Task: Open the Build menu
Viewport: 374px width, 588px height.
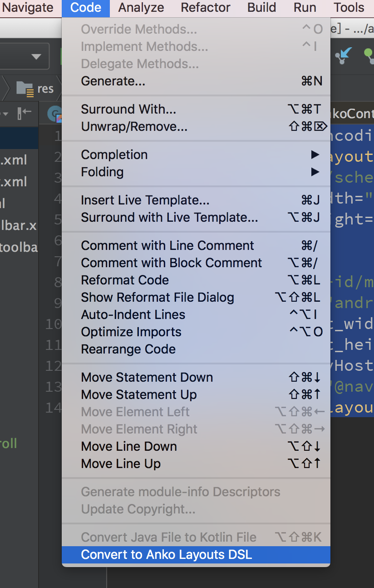Action: point(261,8)
